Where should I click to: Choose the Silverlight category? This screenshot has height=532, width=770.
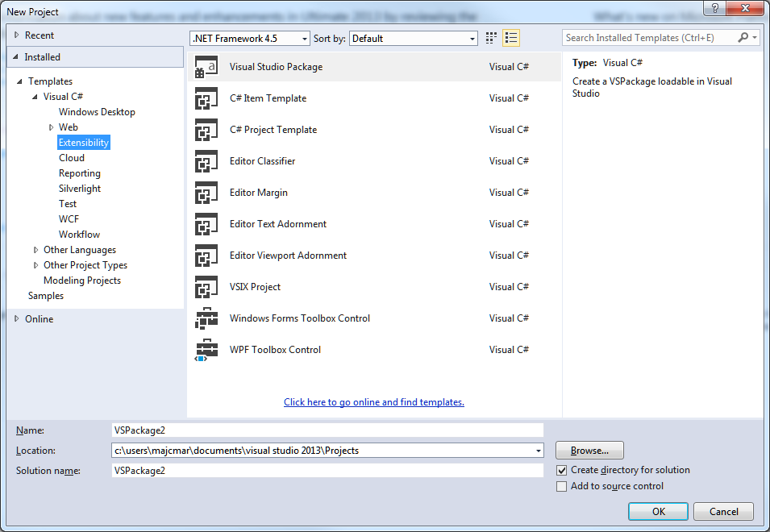[80, 189]
